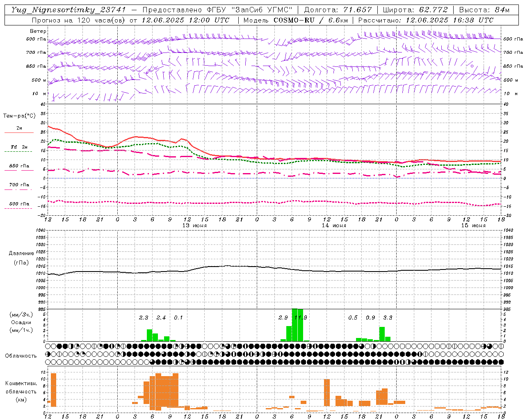
Task: Select the 13 июня date label
Action: click(x=194, y=225)
